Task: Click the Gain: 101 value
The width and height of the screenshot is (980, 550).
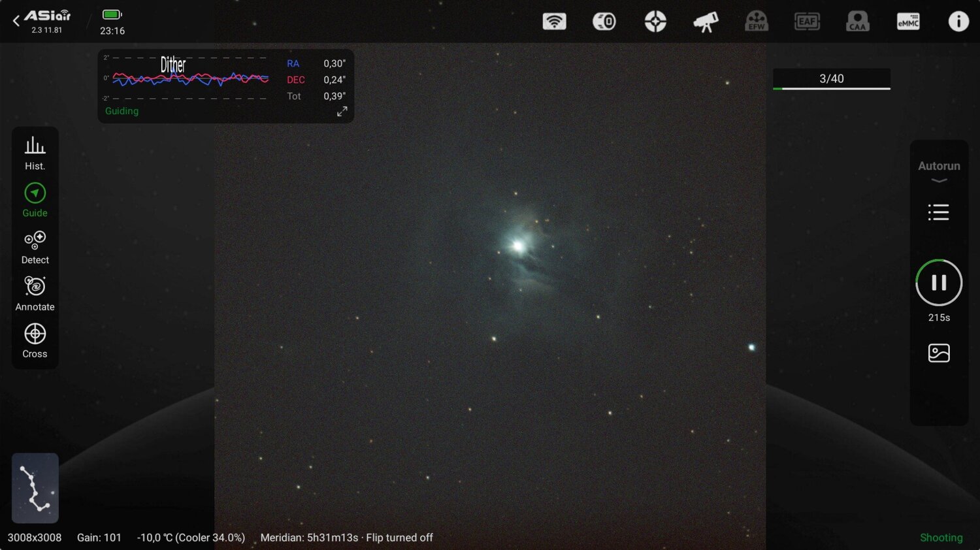Action: [x=99, y=538]
